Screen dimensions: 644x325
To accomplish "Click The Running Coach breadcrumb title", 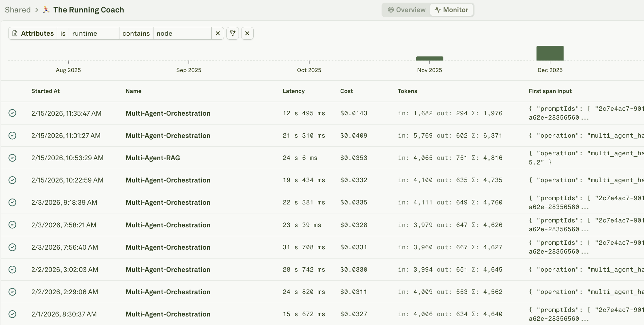I will click(89, 10).
